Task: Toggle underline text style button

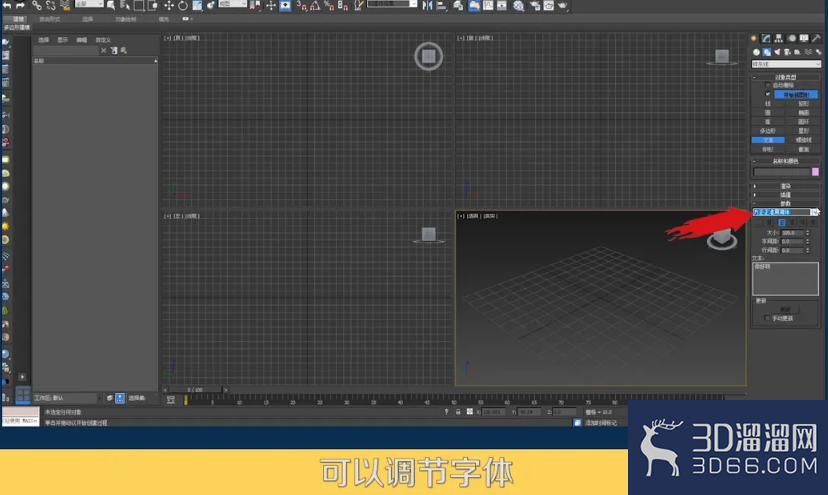Action: point(770,222)
